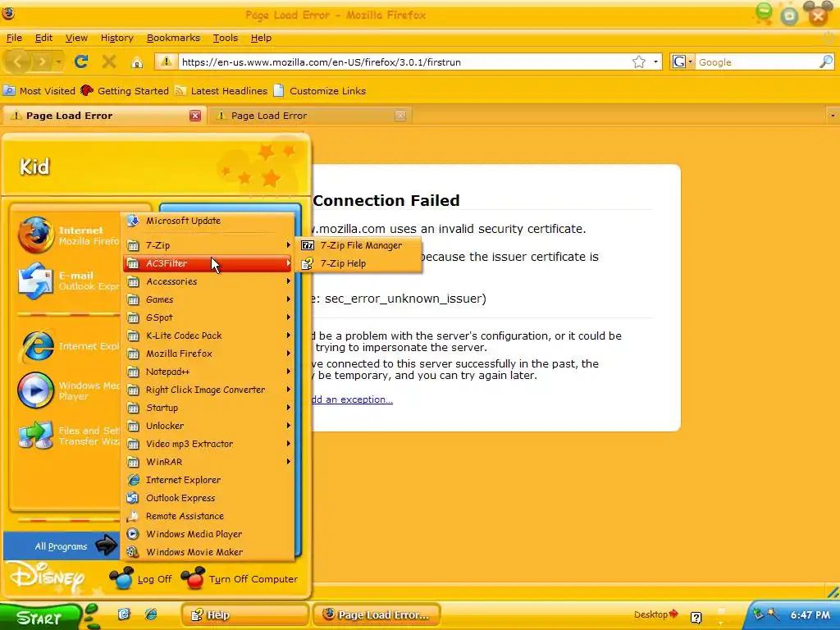
Task: Switch to the Help taskbar window
Action: point(244,615)
